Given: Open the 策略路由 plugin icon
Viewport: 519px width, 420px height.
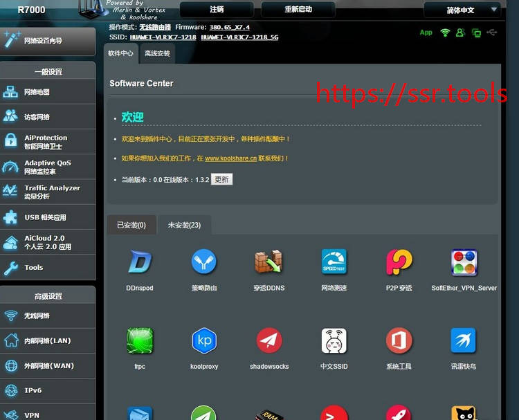Looking at the screenshot, I should click(x=204, y=263).
